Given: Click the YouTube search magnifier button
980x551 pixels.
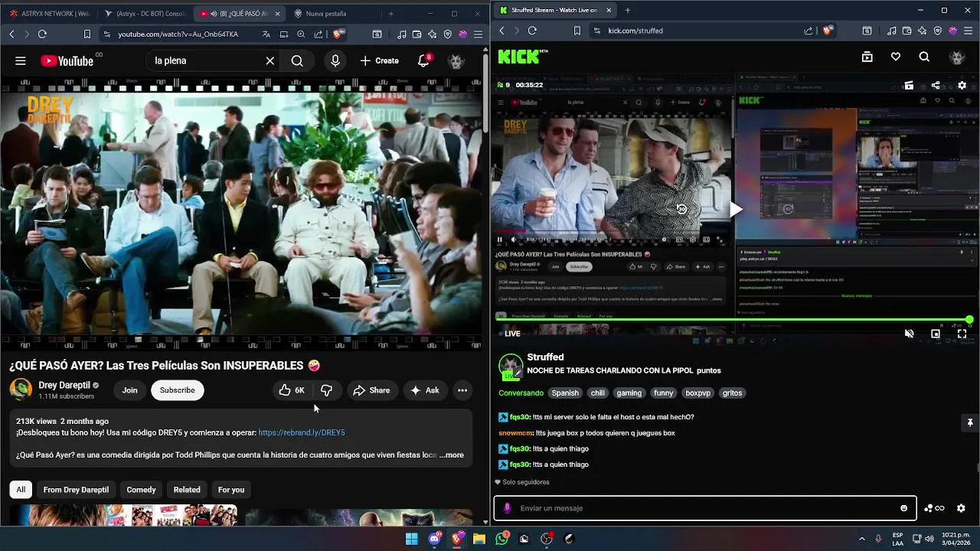Looking at the screenshot, I should coord(297,60).
